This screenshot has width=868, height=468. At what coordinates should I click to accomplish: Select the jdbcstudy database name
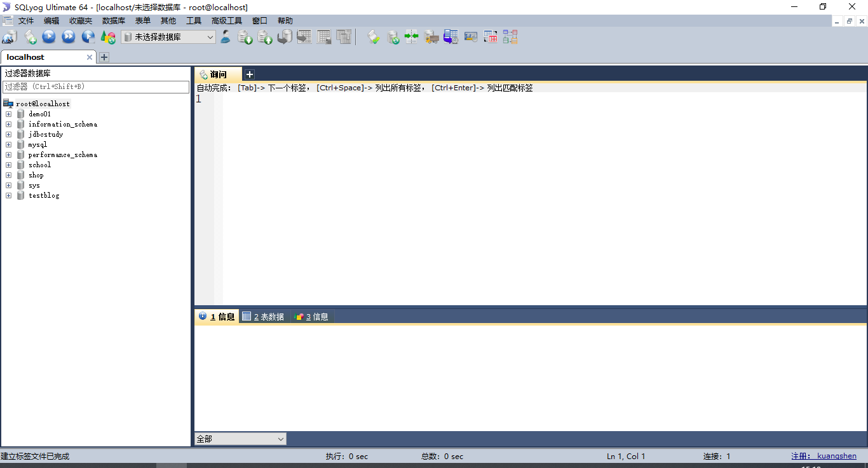(x=46, y=134)
